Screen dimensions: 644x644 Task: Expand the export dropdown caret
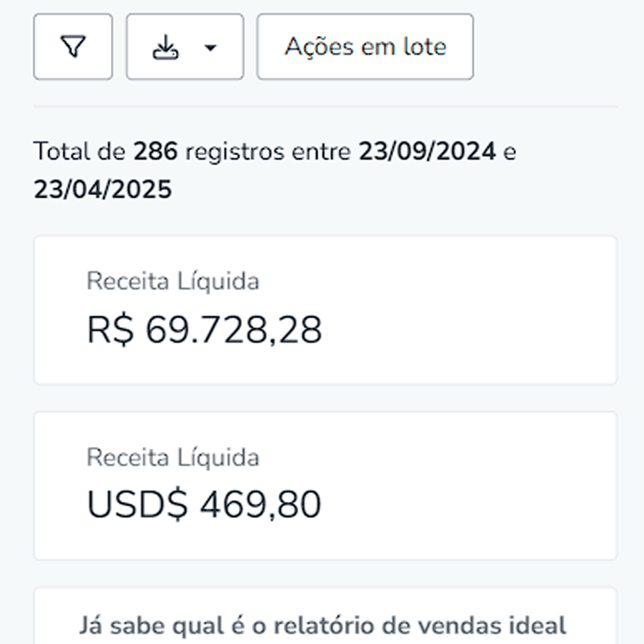tap(210, 48)
